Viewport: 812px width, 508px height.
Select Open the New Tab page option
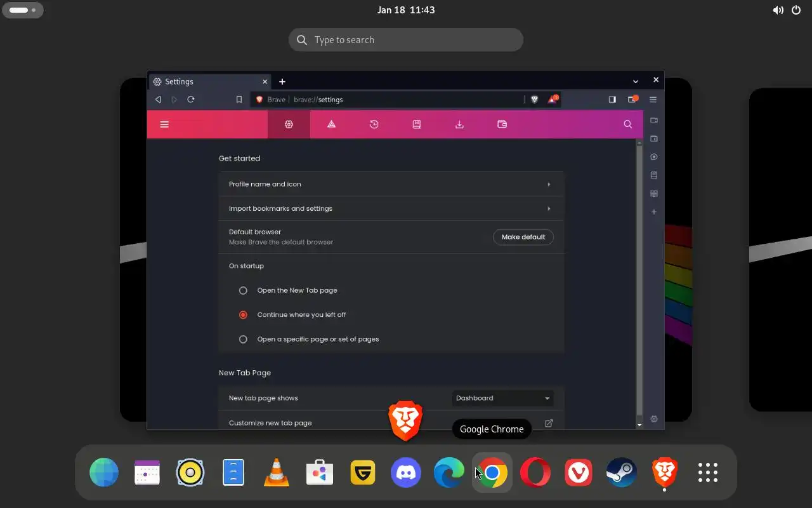[x=243, y=290]
